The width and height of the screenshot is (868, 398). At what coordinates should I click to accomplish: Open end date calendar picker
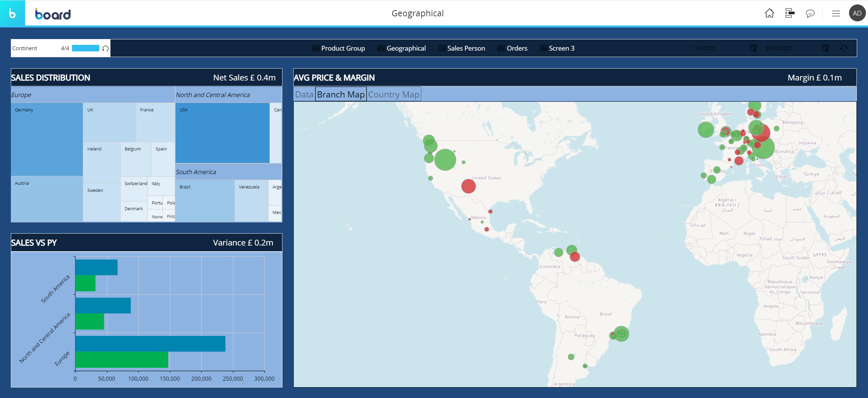pyautogui.click(x=825, y=48)
